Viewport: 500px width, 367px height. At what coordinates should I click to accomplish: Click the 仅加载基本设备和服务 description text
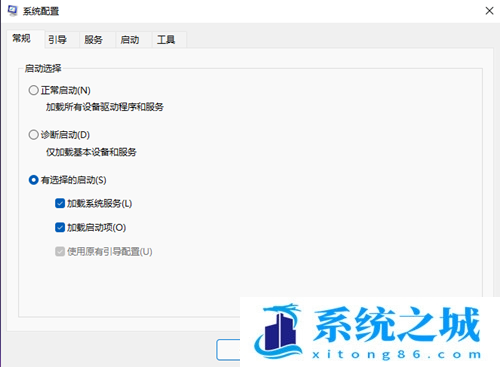click(91, 152)
